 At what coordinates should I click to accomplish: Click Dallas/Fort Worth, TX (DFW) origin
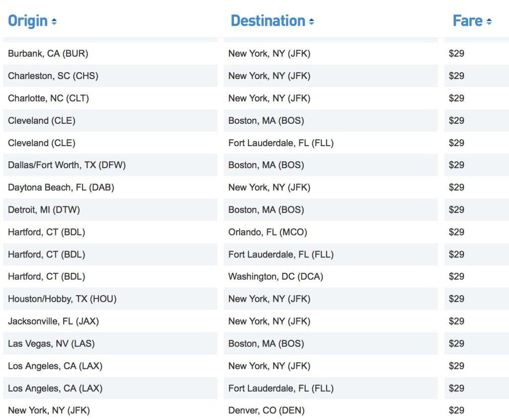coord(67,165)
